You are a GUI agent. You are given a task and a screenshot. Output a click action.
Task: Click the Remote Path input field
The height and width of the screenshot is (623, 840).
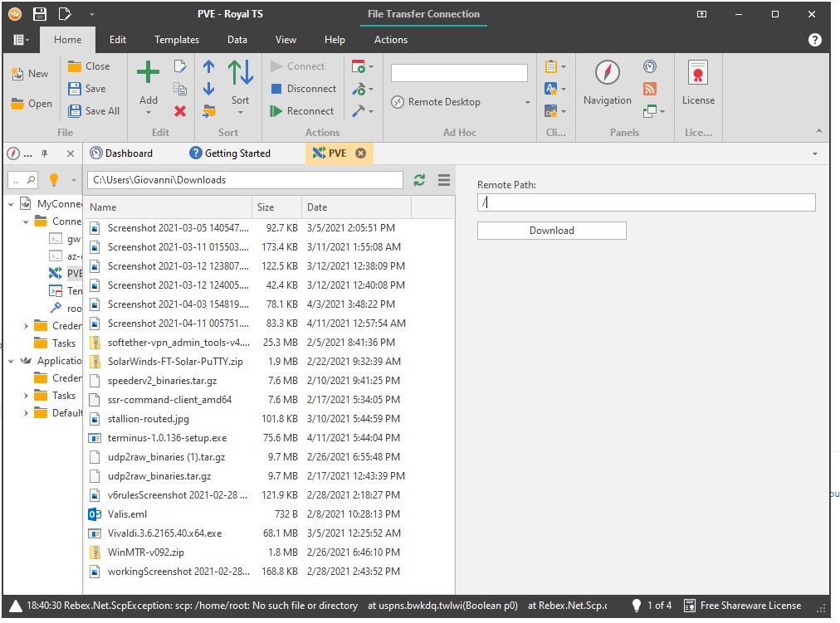point(646,202)
